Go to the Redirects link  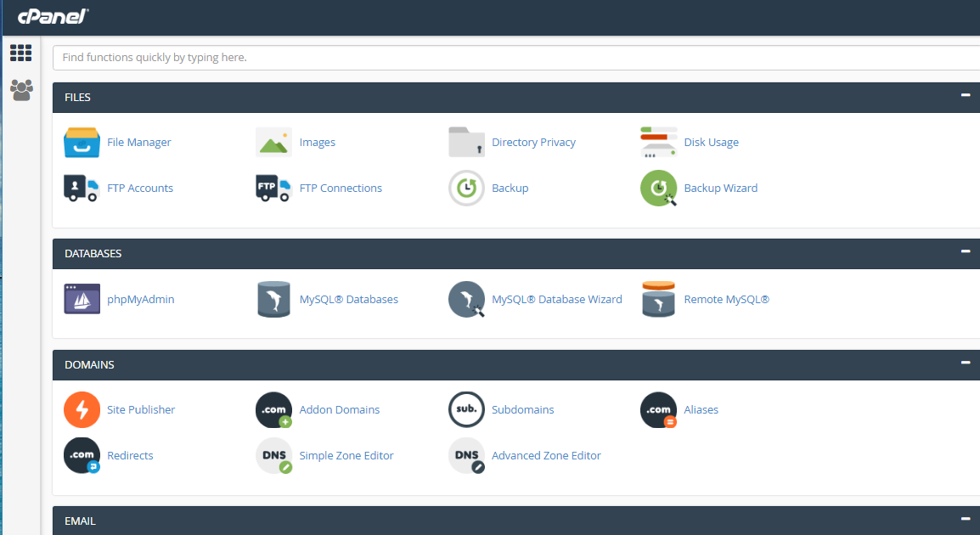click(x=130, y=456)
